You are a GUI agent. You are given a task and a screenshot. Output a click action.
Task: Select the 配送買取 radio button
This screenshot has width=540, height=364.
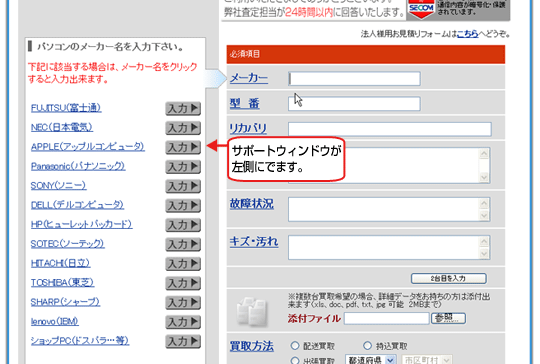pyautogui.click(x=295, y=345)
